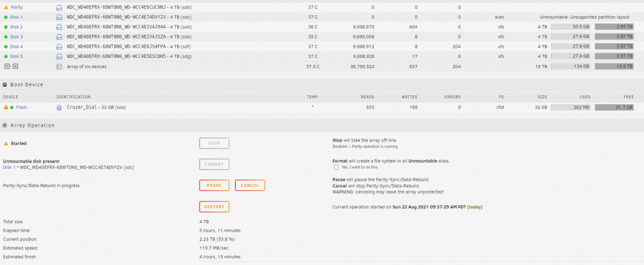
Task: Click the drive icon in the Disk 4 row
Action: (59, 47)
